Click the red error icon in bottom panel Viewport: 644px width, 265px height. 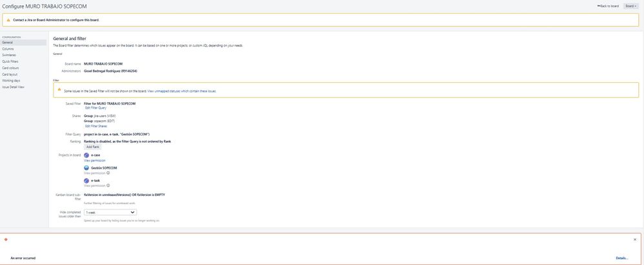point(6,240)
